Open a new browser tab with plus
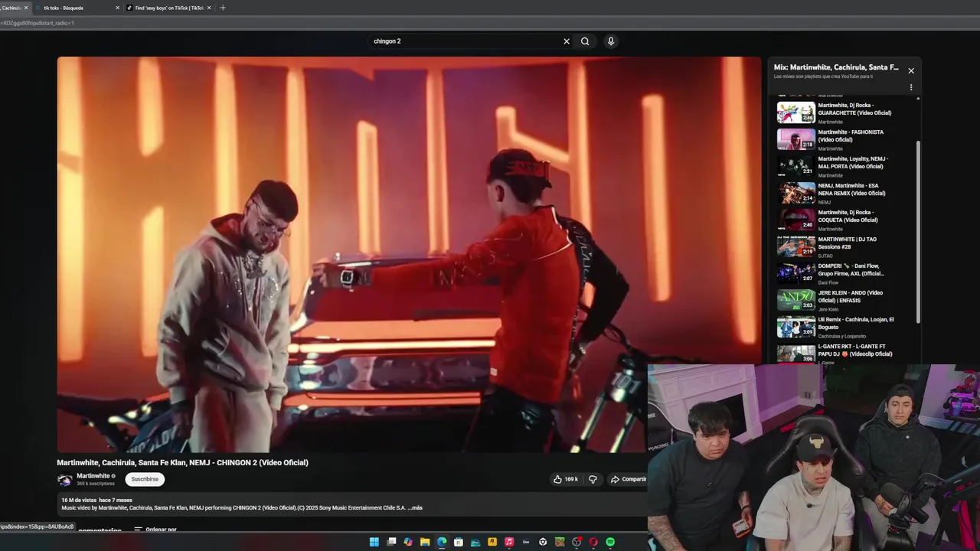980x551 pixels. pyautogui.click(x=223, y=8)
